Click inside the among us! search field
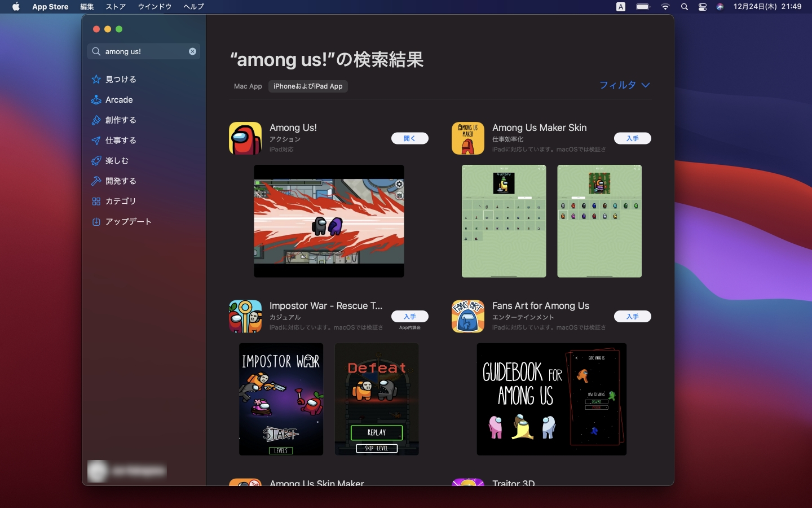This screenshot has width=812, height=508. 144,51
